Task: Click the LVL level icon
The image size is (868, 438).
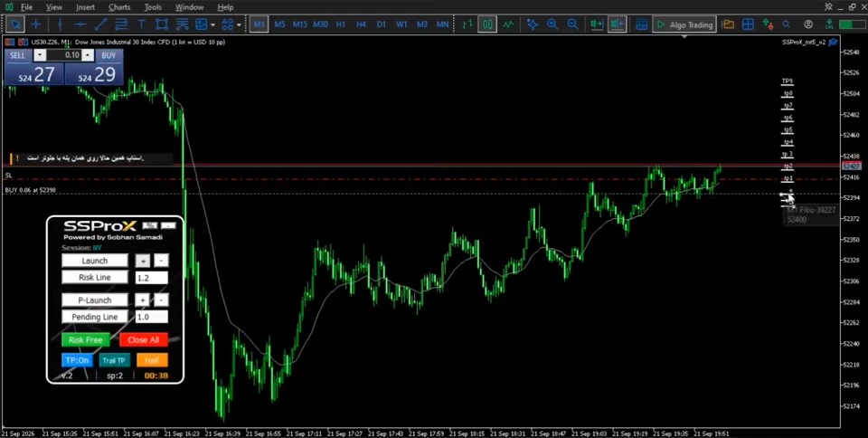Action: [829, 24]
